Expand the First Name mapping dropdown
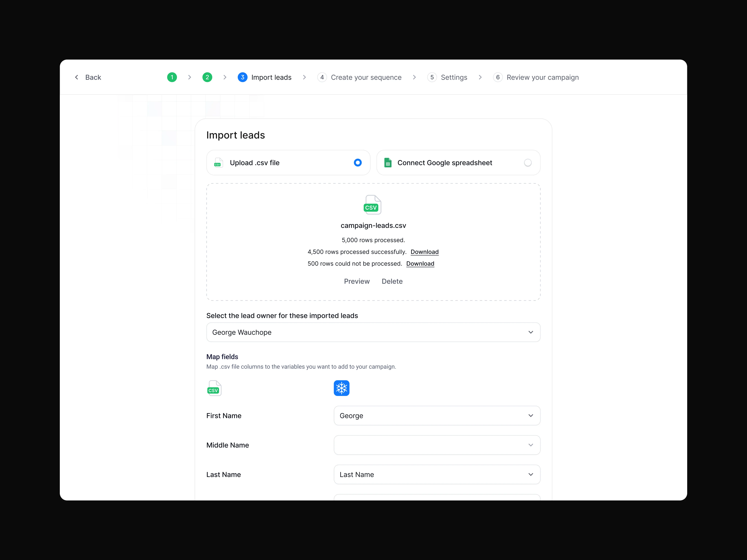 [x=437, y=415]
